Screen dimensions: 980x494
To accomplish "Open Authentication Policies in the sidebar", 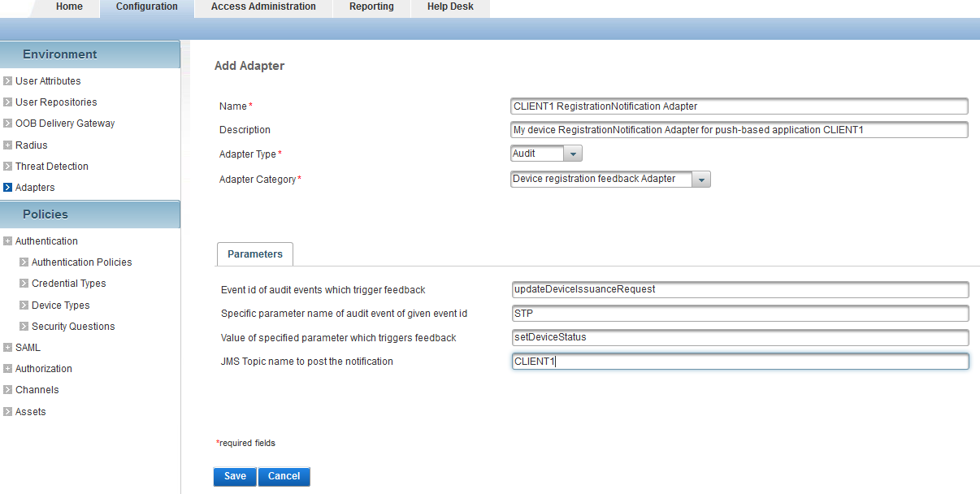I will coord(81,262).
